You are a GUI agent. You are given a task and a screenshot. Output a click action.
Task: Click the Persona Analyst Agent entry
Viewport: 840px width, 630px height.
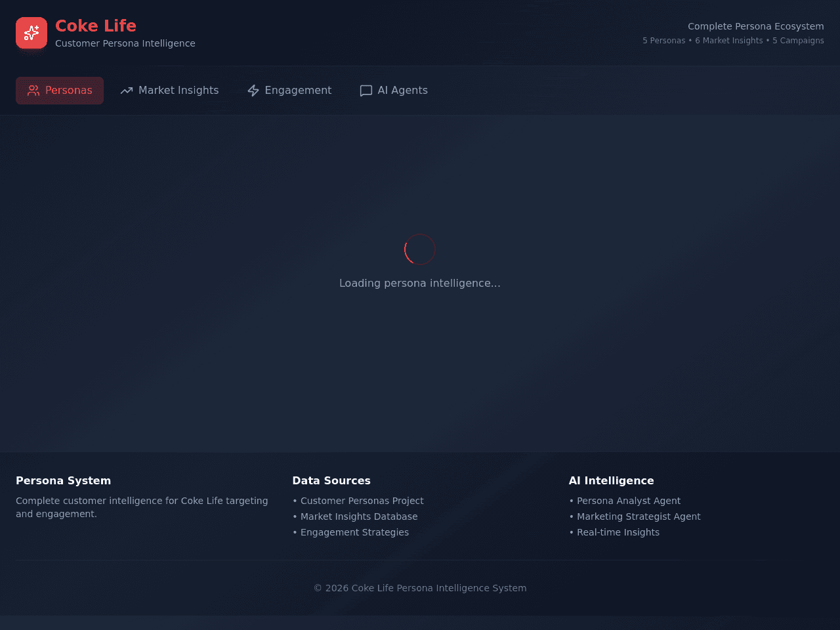pyautogui.click(x=625, y=501)
